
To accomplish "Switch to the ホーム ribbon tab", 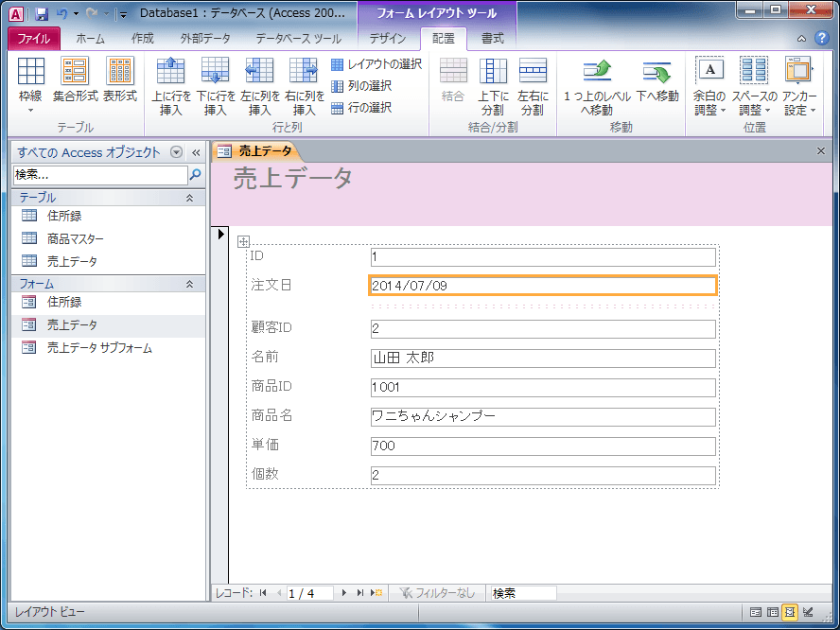I will [90, 39].
